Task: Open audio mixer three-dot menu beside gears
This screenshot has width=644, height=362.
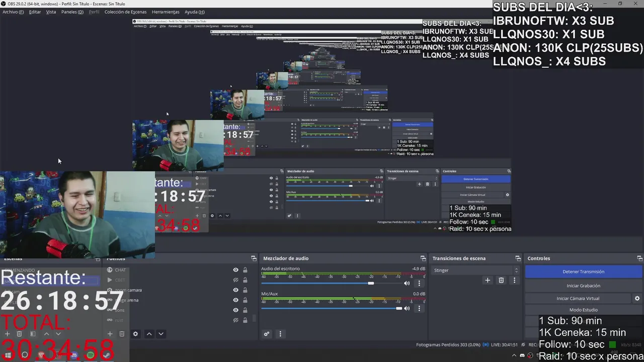Action: [280, 334]
